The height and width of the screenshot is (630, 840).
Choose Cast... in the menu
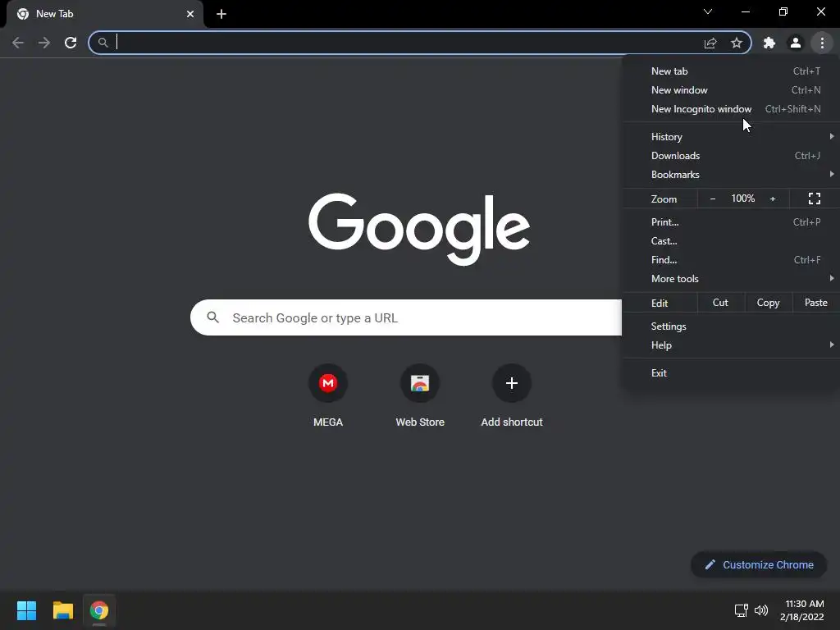point(731,240)
